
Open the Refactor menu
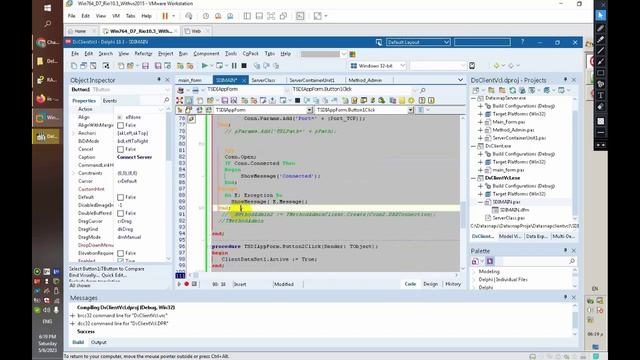[x=143, y=53]
